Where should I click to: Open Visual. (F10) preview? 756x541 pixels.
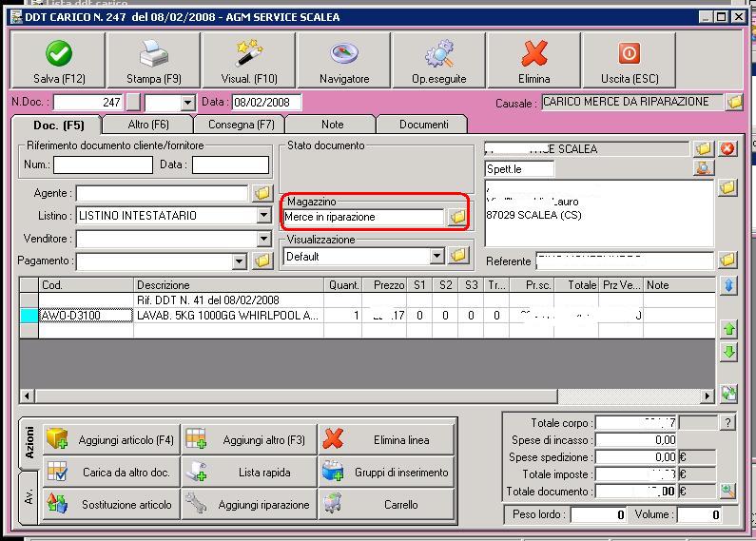249,61
